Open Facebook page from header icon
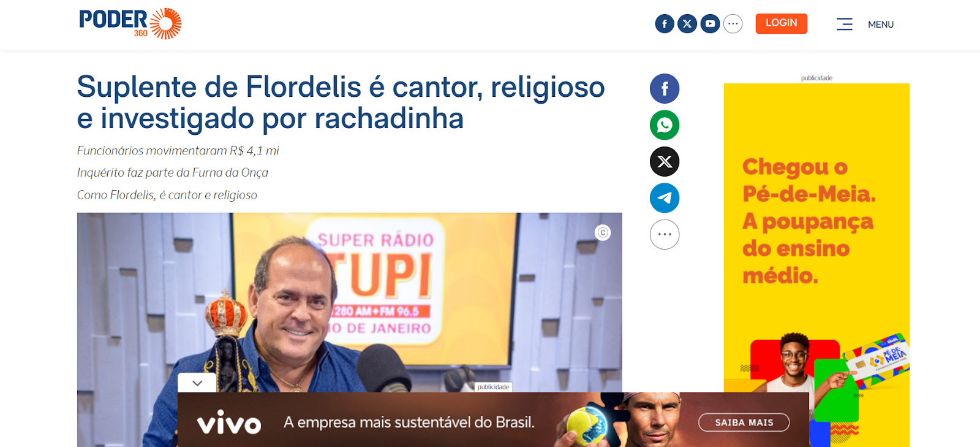The width and height of the screenshot is (980, 447). (665, 24)
